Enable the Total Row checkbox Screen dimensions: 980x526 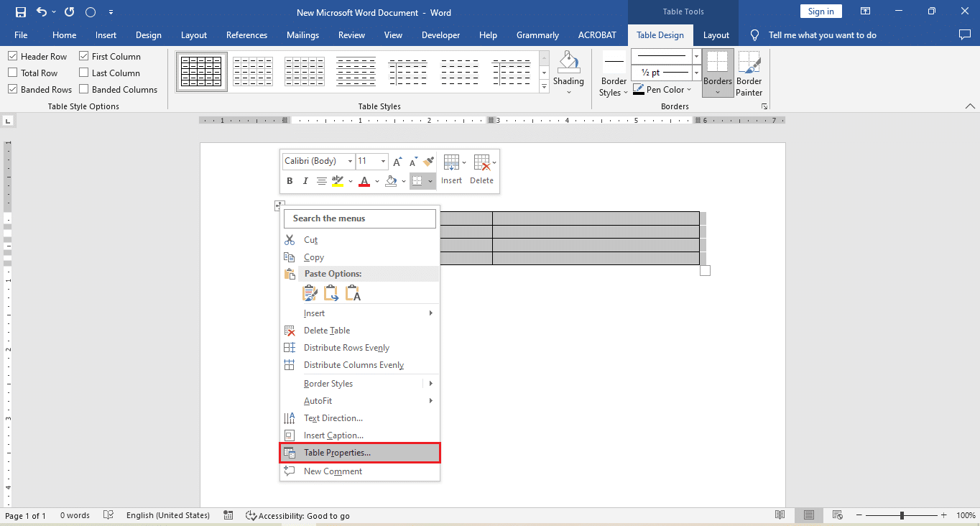(13, 73)
